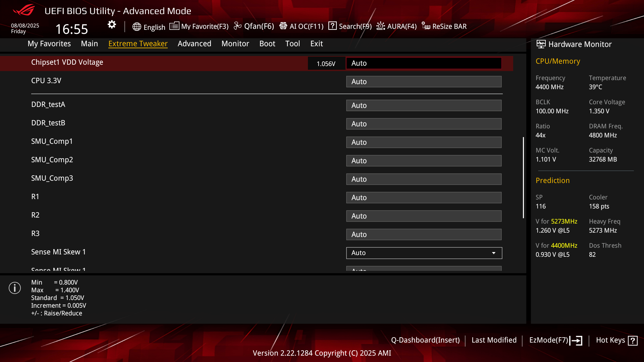644x362 pixels.
Task: View Last Modified settings
Action: [x=494, y=340]
